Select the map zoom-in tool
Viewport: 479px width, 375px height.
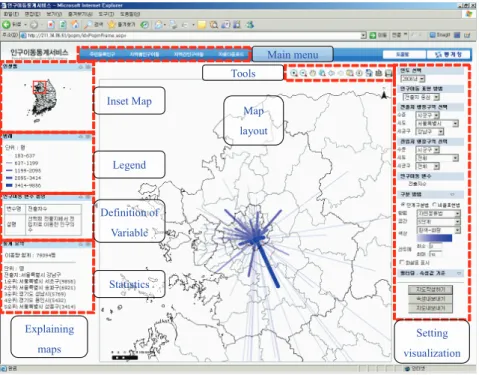tap(294, 73)
